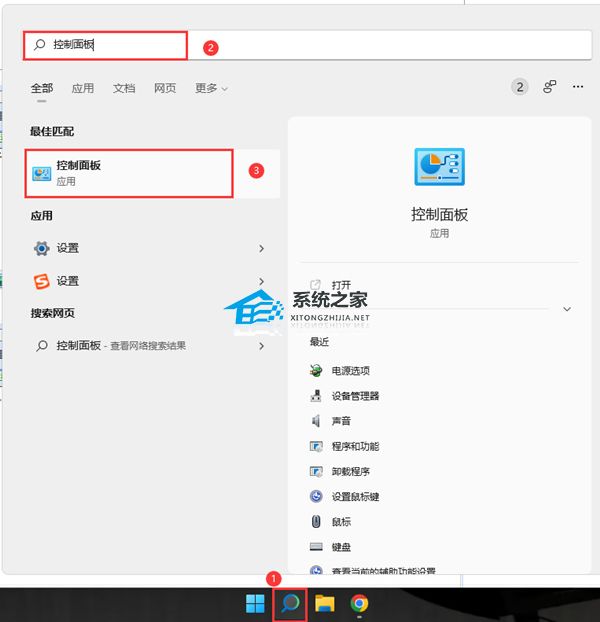Open recent item 电源选项
Viewport: 600px width, 622px height.
351,371
